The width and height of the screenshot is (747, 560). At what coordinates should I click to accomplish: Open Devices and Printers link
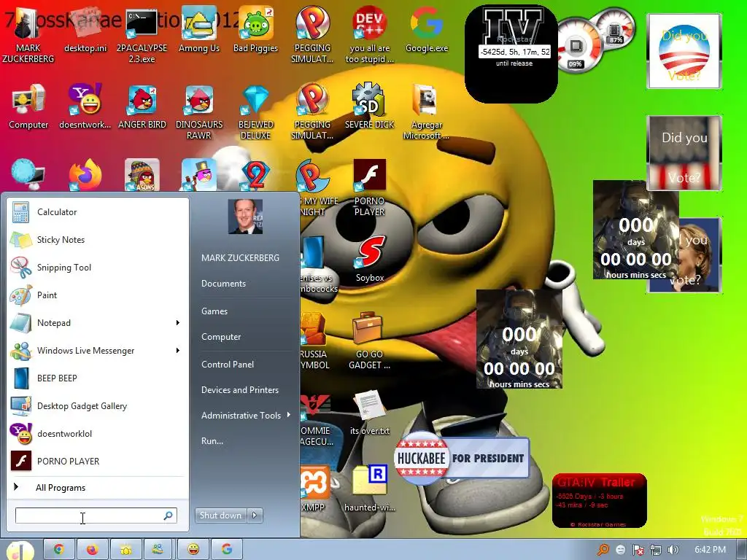click(239, 390)
